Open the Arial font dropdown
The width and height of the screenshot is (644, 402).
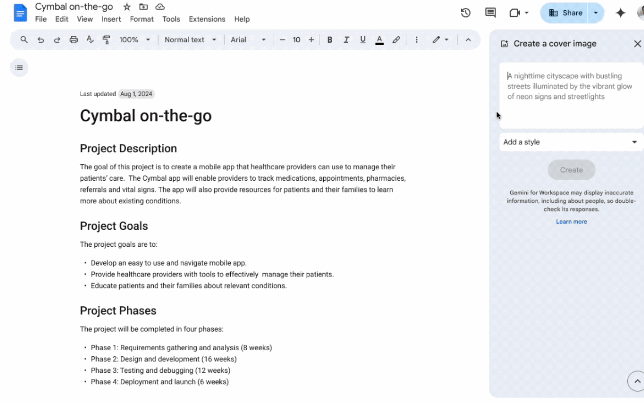tap(248, 40)
